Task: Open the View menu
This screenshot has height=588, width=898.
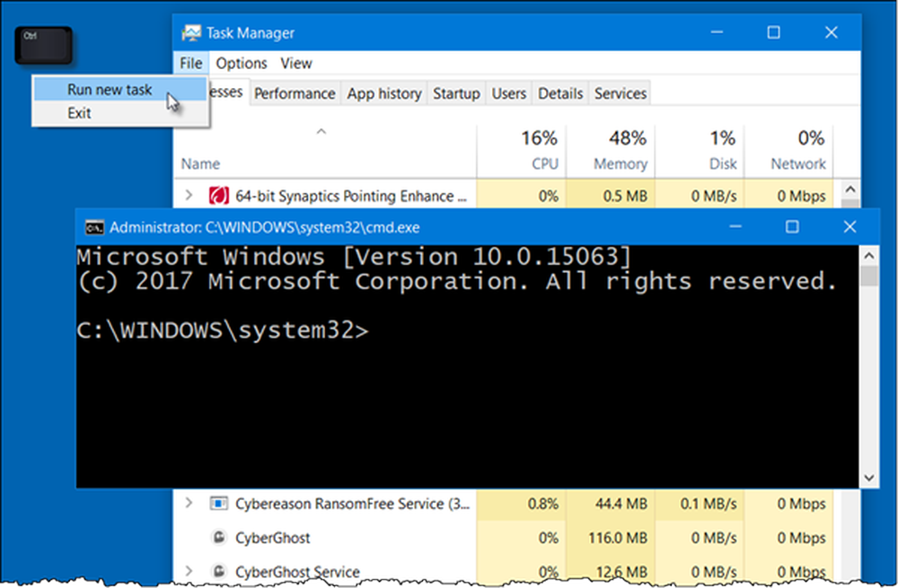Action: 295,63
